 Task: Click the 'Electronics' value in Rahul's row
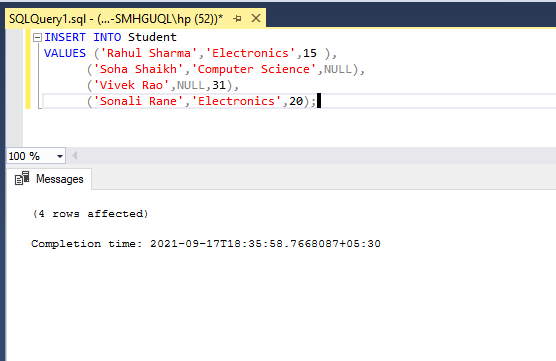pos(250,53)
